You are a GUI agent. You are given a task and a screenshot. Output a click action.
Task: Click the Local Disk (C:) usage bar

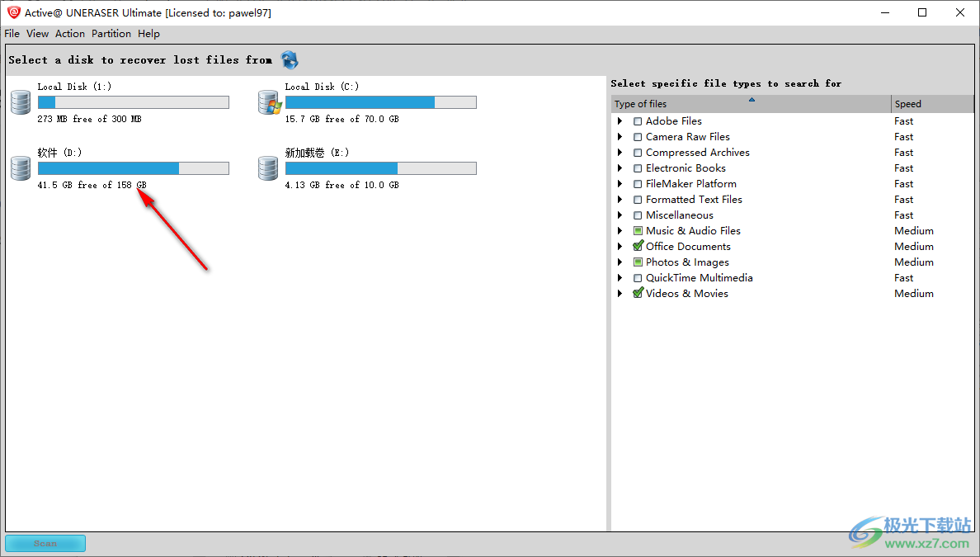tap(380, 102)
